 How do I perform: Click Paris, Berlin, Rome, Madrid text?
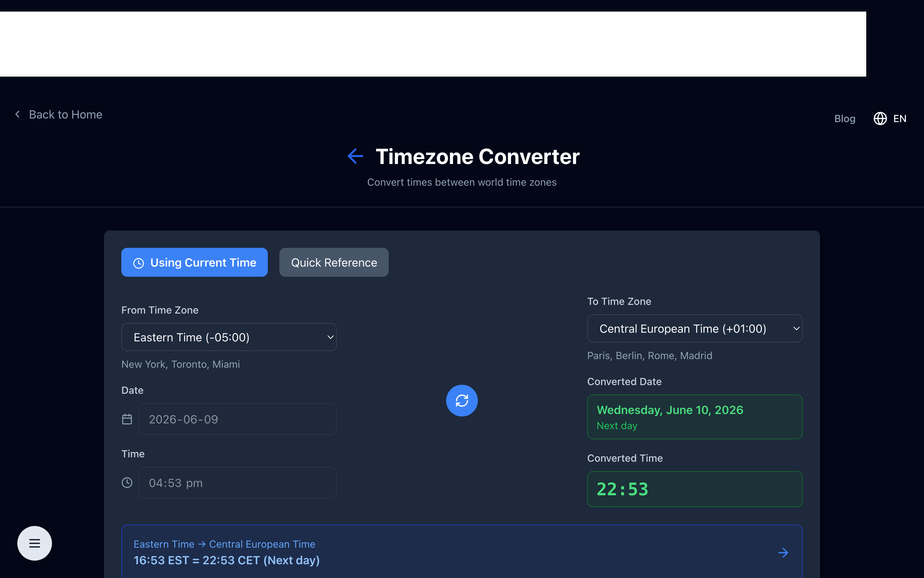649,355
